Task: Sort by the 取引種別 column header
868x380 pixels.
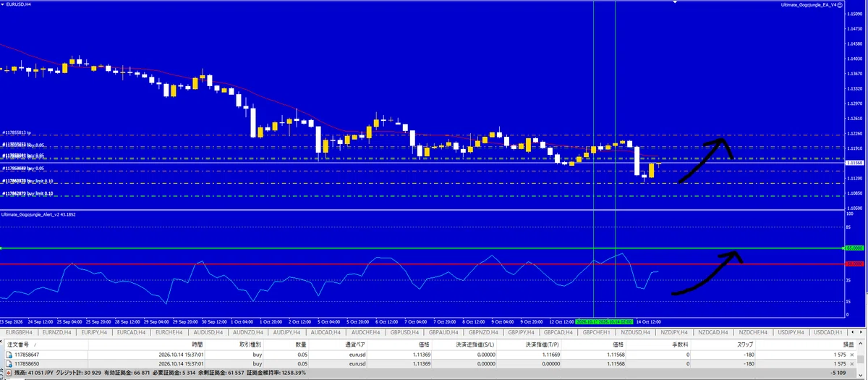Action: coord(251,345)
